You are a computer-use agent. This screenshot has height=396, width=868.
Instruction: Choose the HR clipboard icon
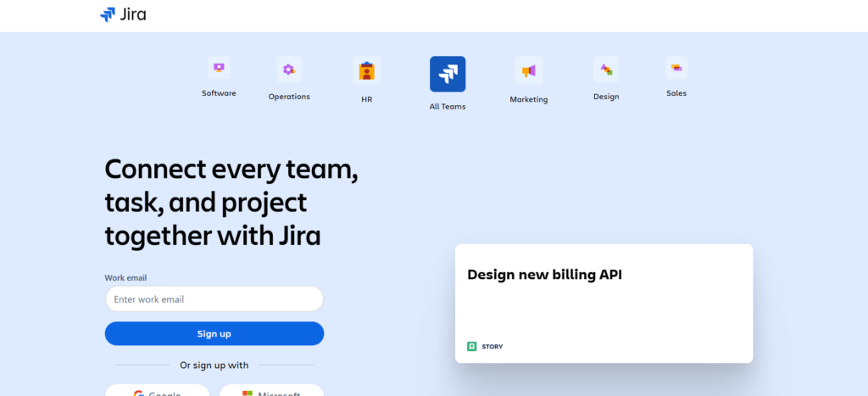[x=366, y=71]
